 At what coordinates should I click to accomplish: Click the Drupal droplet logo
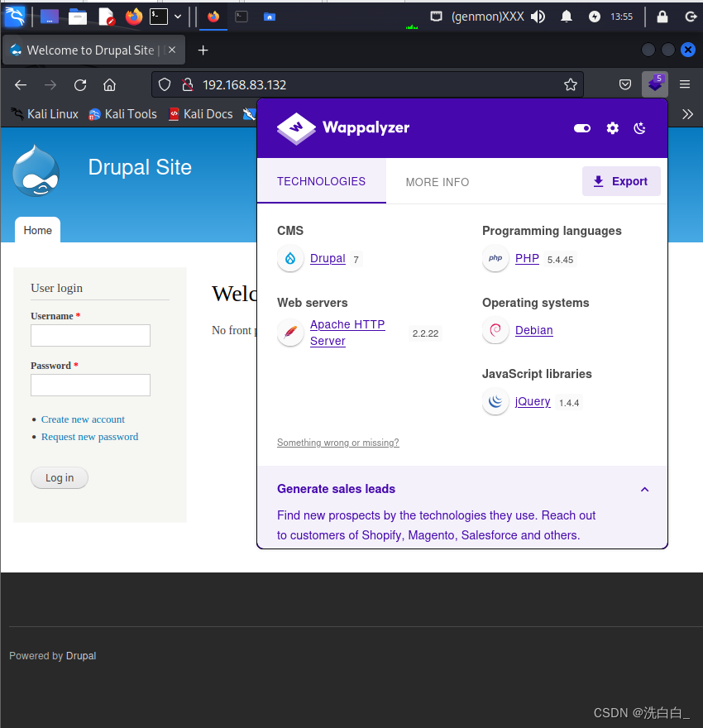36,171
